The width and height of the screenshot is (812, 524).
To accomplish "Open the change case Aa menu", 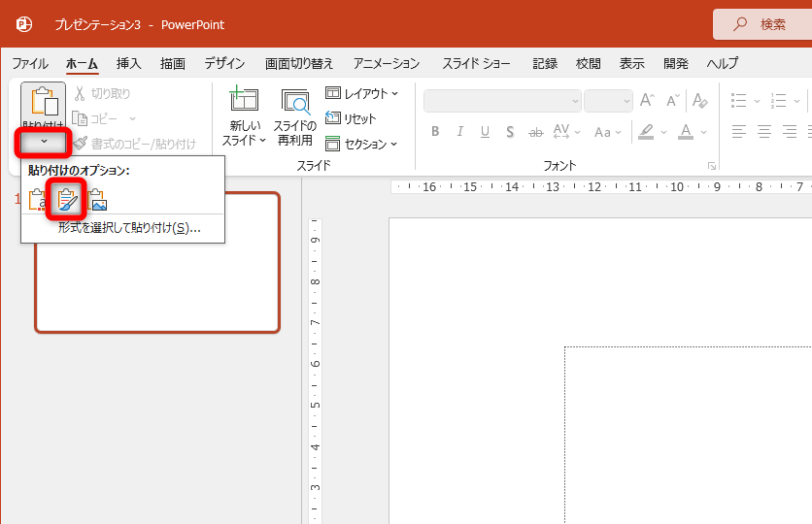I will (607, 132).
